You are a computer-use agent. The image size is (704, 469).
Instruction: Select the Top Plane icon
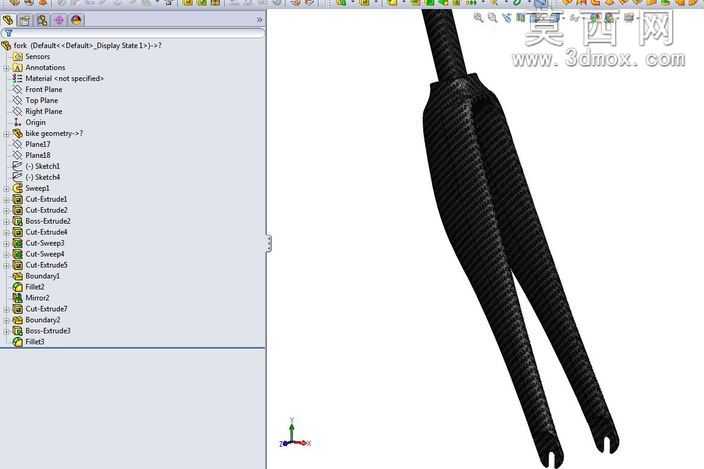(x=18, y=101)
